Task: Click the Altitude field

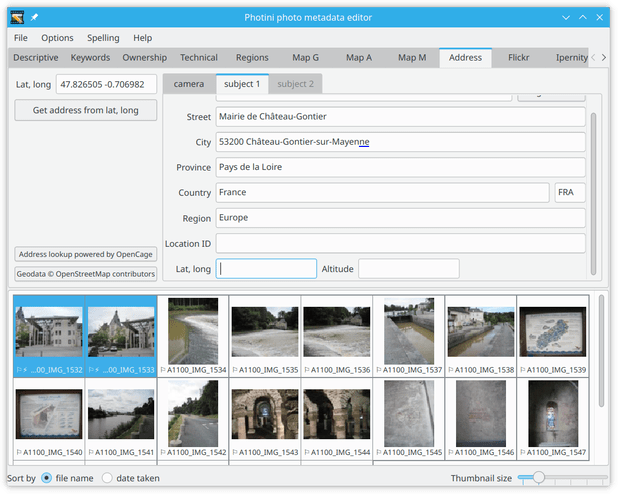Action: 409,268
